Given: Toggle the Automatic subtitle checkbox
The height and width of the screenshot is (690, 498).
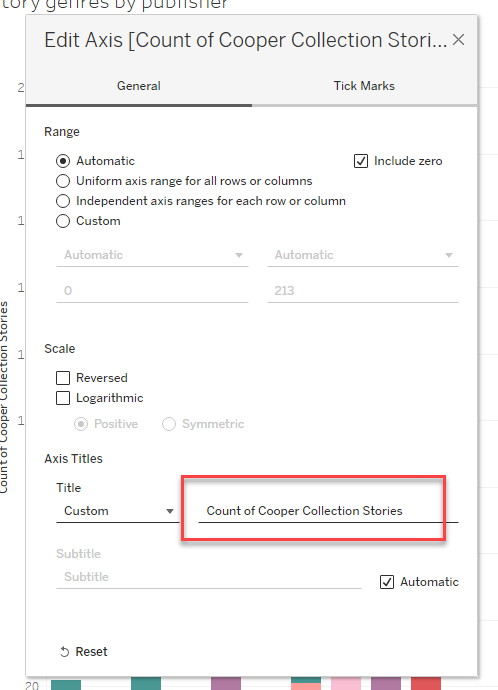Looking at the screenshot, I should [x=387, y=582].
